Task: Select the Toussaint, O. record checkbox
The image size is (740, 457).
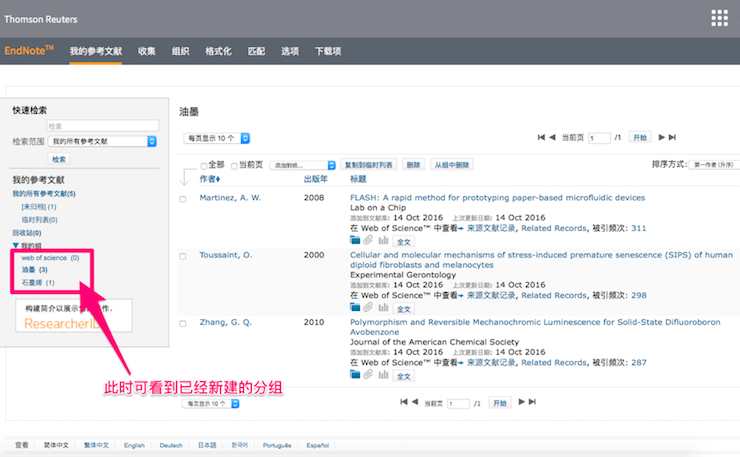Action: tap(183, 256)
